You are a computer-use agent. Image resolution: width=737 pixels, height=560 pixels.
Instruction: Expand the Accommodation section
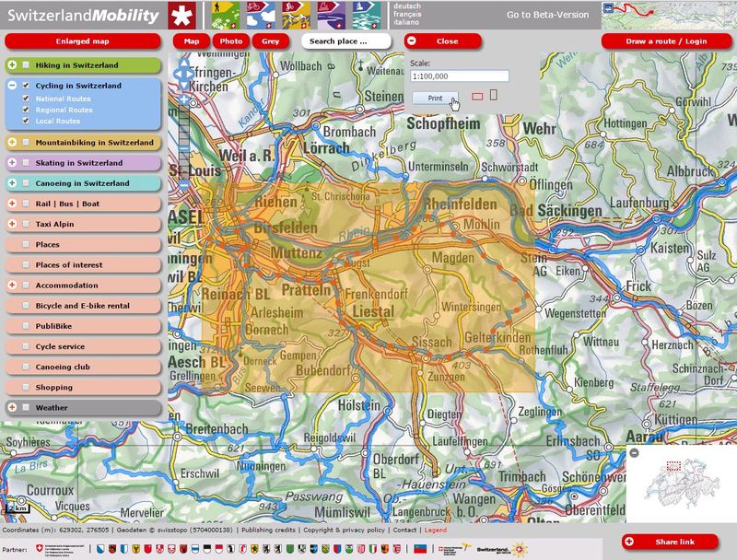pyautogui.click(x=13, y=286)
